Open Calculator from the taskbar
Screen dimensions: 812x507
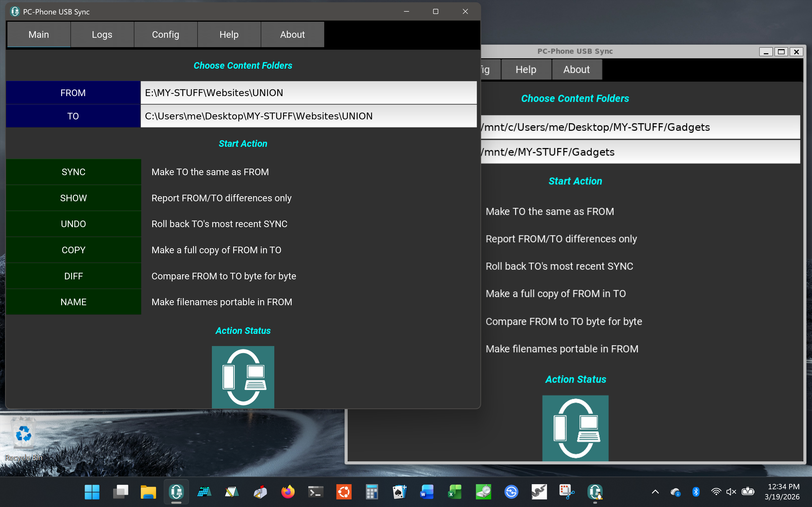click(371, 492)
